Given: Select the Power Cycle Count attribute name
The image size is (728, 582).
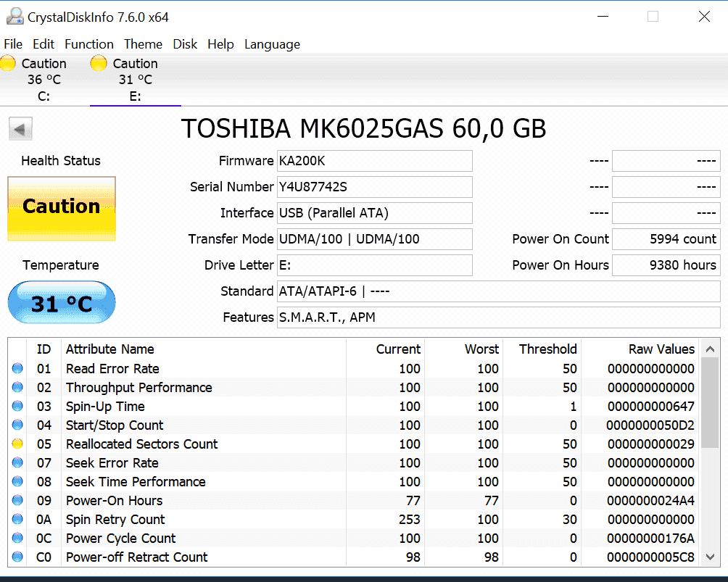Looking at the screenshot, I should (120, 539).
